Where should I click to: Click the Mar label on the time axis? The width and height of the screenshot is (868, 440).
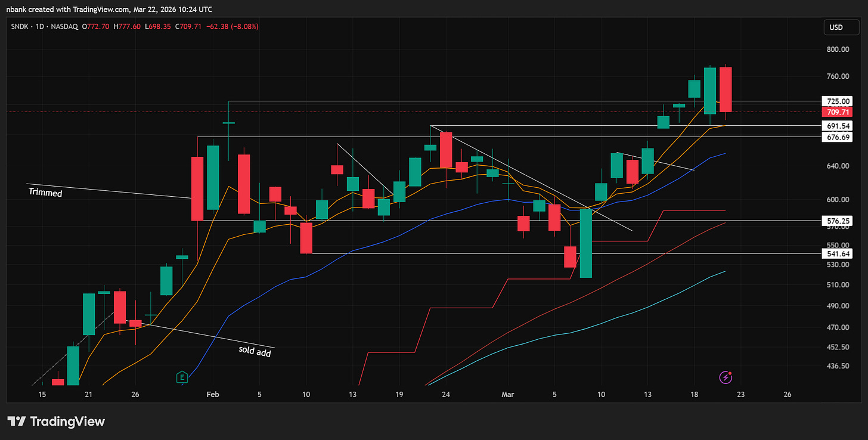pyautogui.click(x=507, y=395)
